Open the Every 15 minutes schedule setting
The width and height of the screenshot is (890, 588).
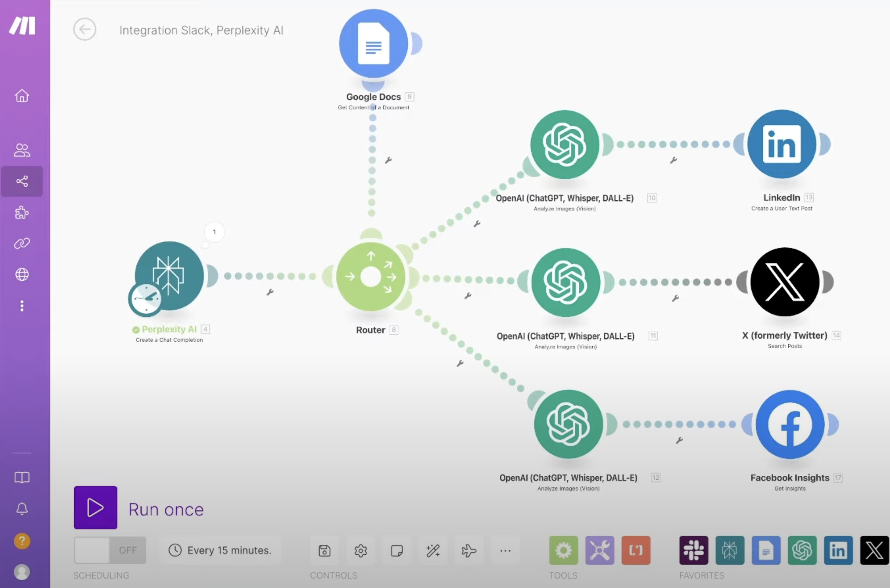(x=220, y=550)
